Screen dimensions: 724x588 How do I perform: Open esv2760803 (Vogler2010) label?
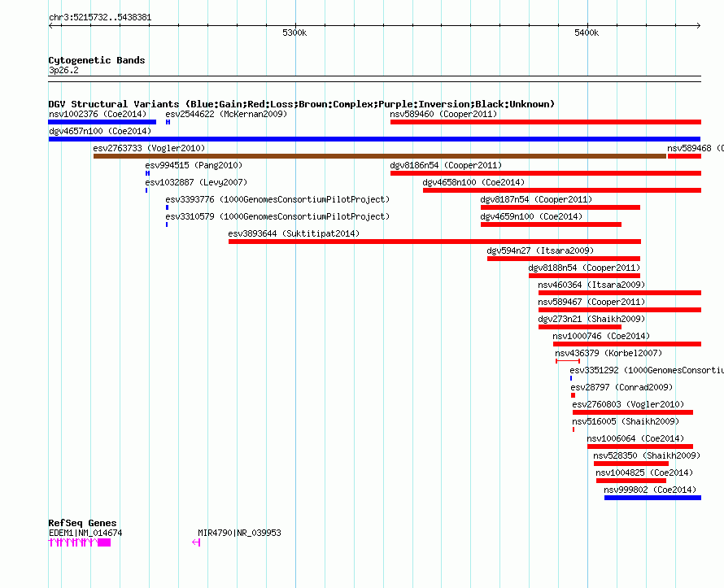(628, 404)
